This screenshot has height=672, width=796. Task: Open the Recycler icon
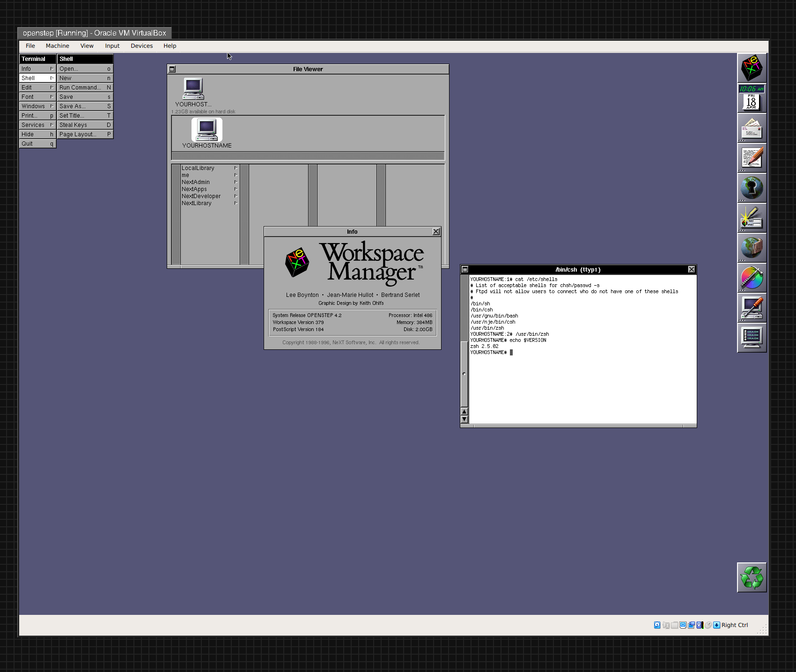[752, 577]
